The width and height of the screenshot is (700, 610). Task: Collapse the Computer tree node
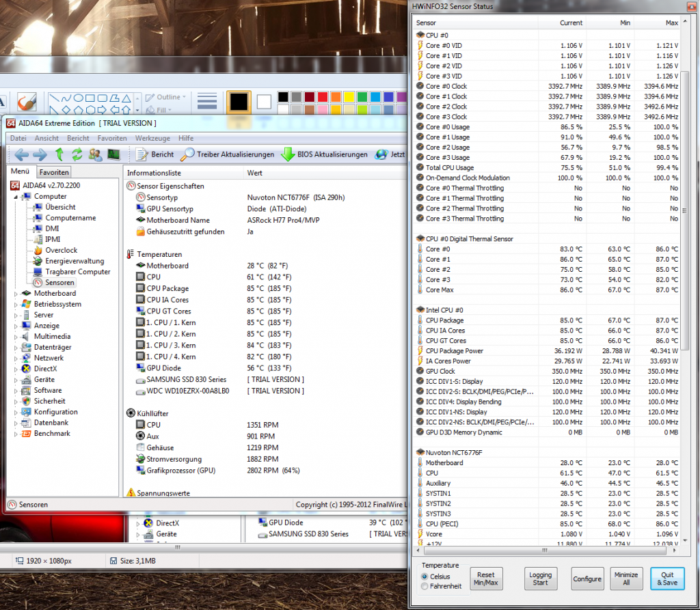tap(16, 197)
